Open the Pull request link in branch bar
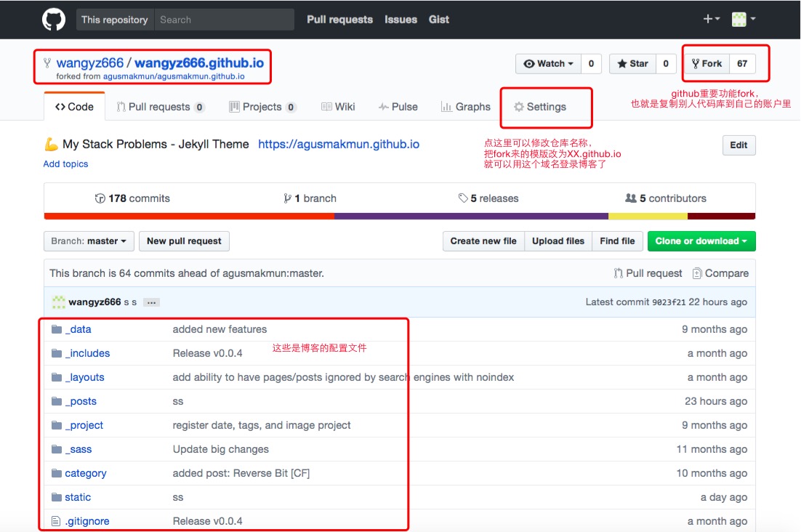The height and width of the screenshot is (532, 801). coord(648,273)
